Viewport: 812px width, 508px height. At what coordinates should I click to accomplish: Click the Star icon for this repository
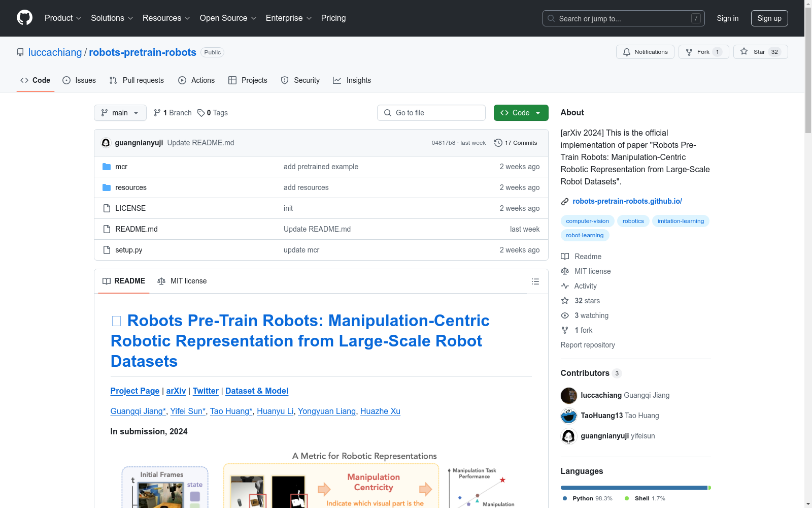tap(744, 51)
